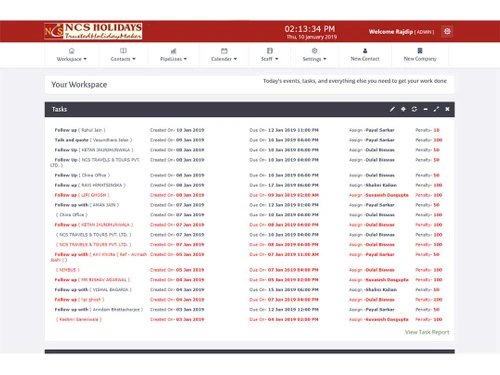This screenshot has height=375, width=500.
Task: Click the date Thu, 10 January 2019
Action: [x=312, y=37]
